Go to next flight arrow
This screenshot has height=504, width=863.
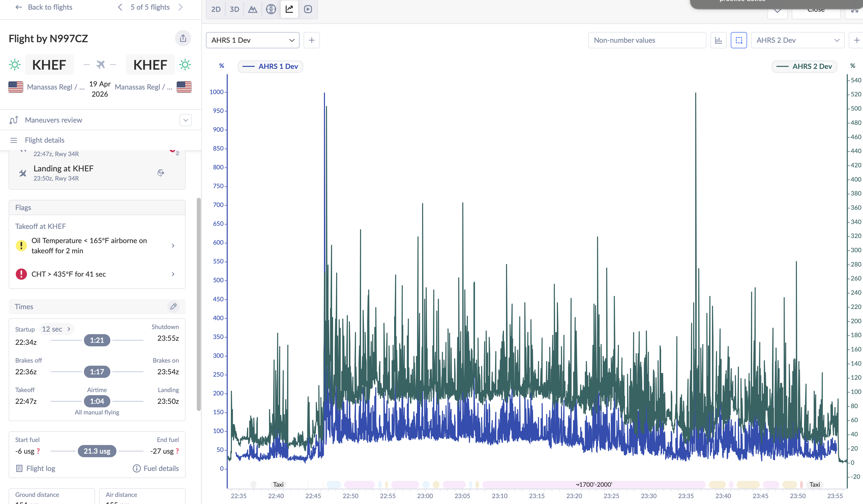181,7
